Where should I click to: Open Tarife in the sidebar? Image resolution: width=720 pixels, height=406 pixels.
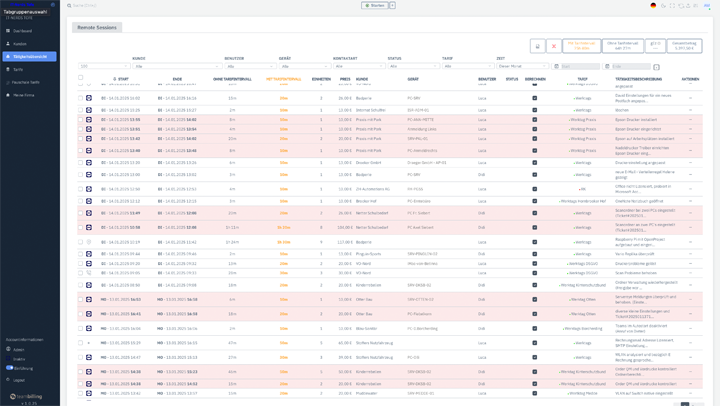[x=18, y=69]
